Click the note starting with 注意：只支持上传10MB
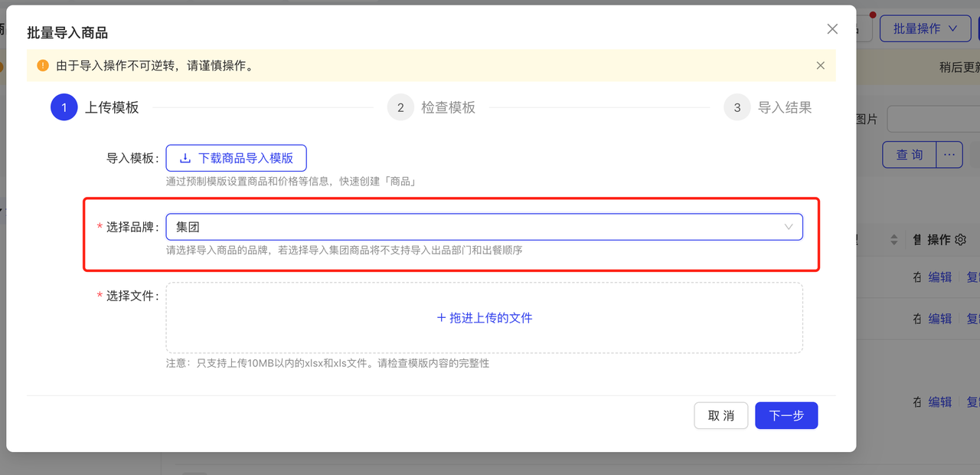 (x=328, y=363)
